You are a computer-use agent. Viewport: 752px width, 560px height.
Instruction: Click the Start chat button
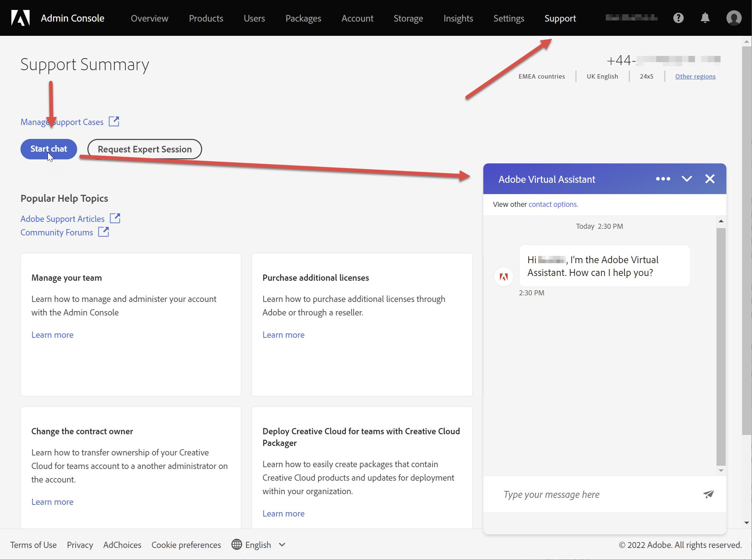click(48, 149)
